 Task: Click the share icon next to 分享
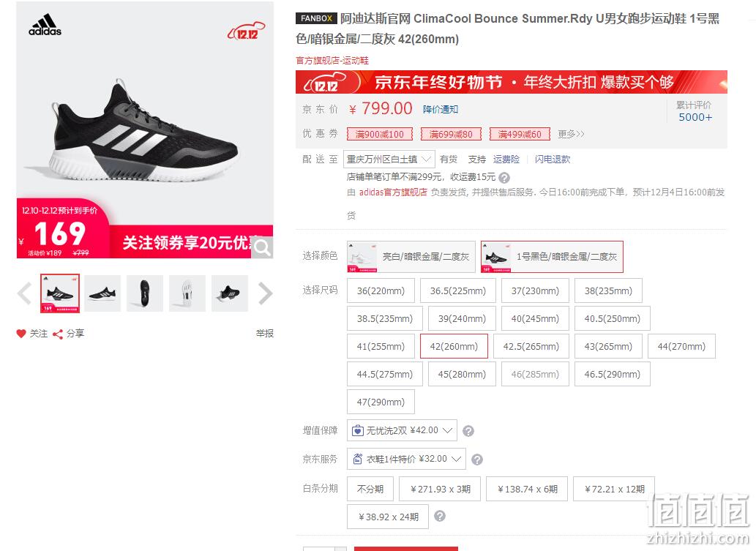pos(58,334)
